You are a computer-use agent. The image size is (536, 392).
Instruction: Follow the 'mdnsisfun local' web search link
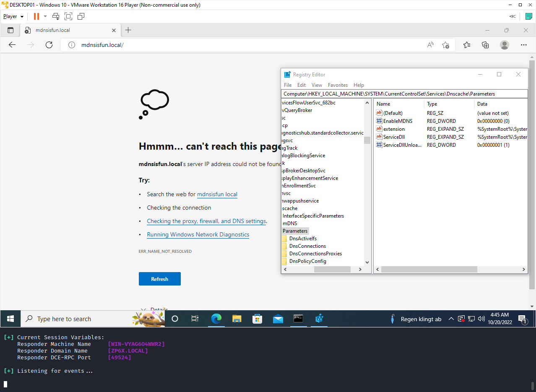coord(217,194)
